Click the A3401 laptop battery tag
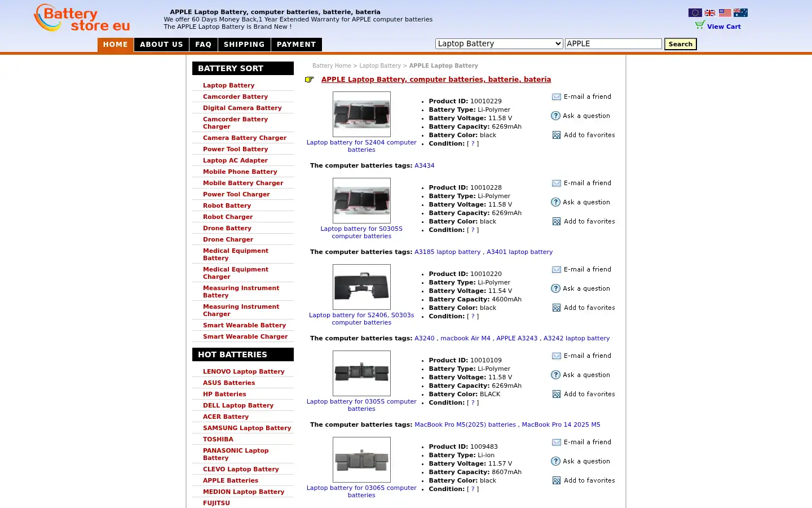 pos(519,252)
